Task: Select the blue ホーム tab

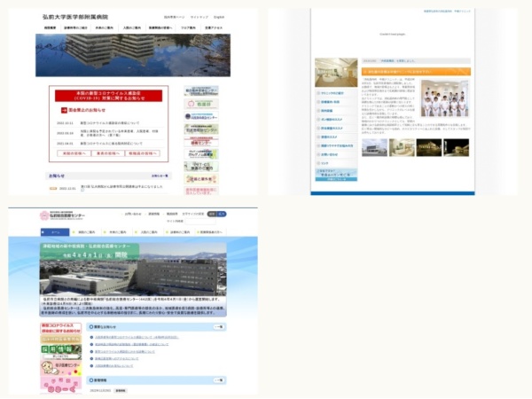Action: pos(55,232)
